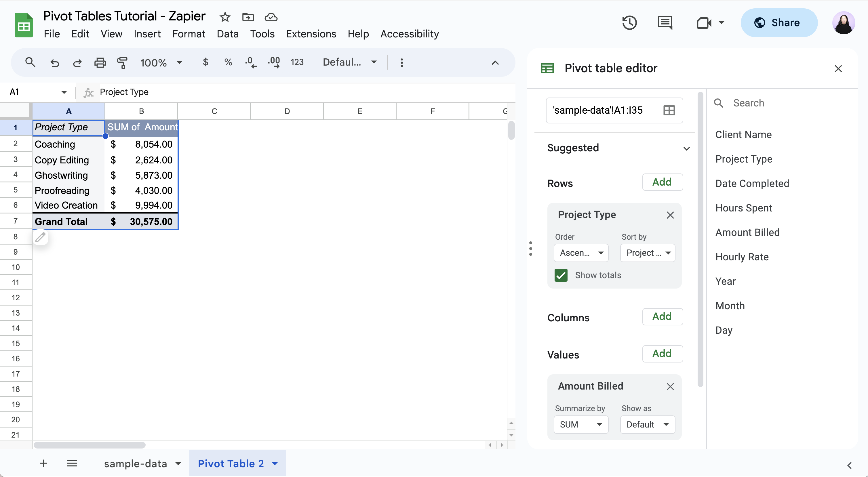Expand the Order dropdown in Rows
This screenshot has height=477, width=868.
click(580, 253)
